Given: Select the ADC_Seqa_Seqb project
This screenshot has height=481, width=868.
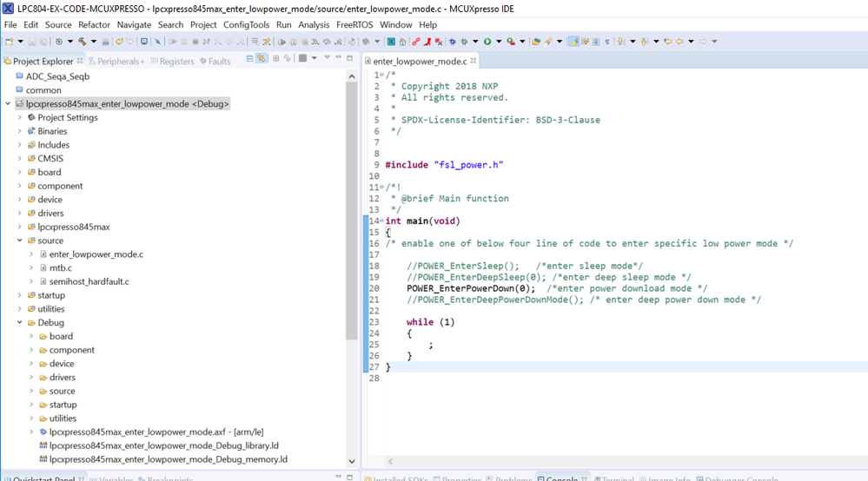Looking at the screenshot, I should pyautogui.click(x=57, y=76).
